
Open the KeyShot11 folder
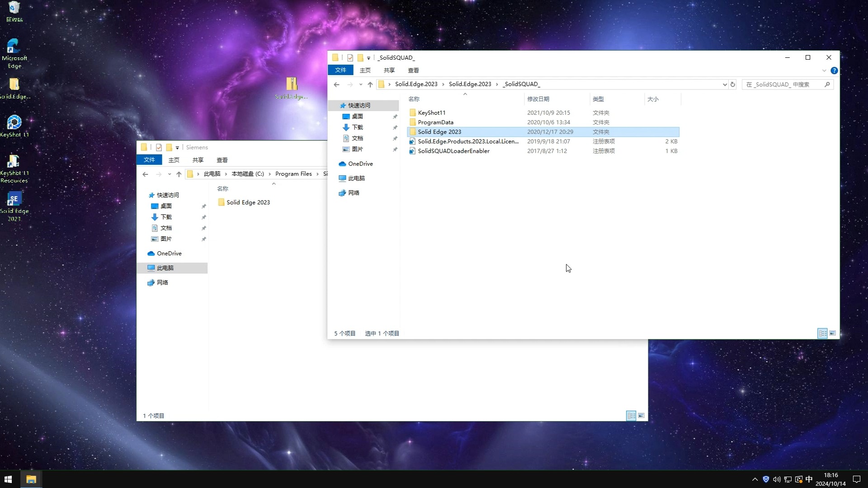click(542, 113)
